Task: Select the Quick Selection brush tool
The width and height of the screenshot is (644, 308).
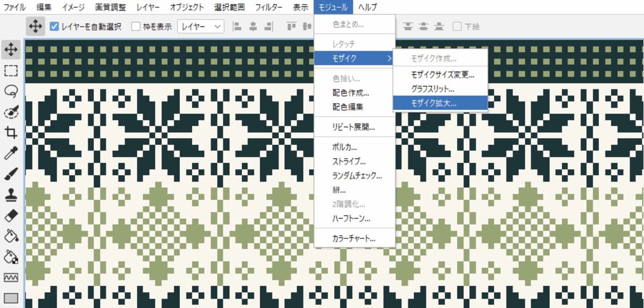Action: [x=11, y=112]
